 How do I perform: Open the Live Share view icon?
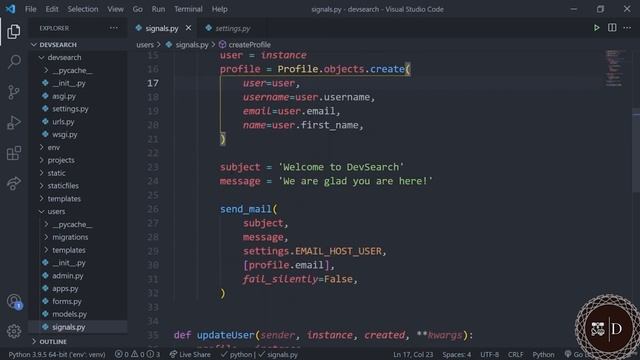pyautogui.click(x=13, y=183)
